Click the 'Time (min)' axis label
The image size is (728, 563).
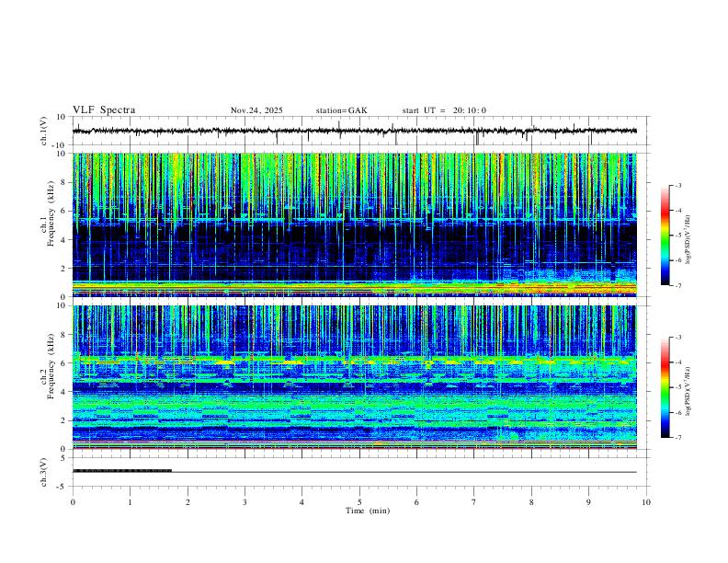coord(368,511)
